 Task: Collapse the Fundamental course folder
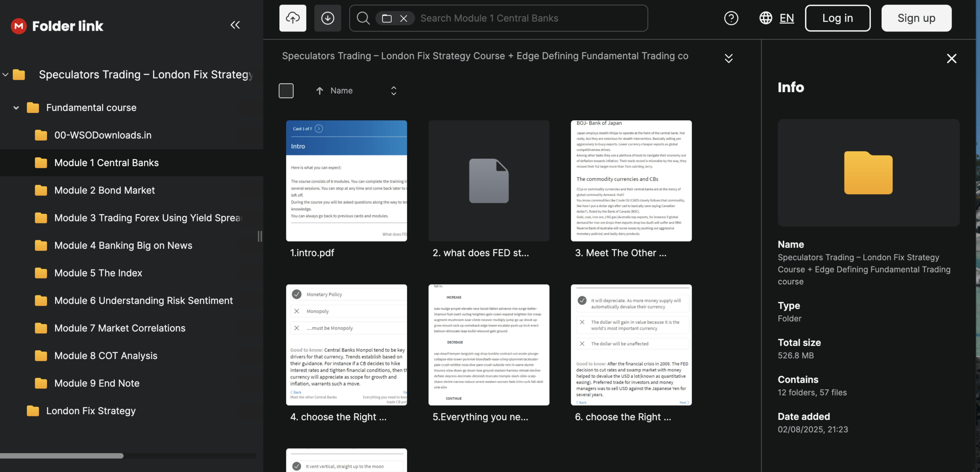click(16, 108)
